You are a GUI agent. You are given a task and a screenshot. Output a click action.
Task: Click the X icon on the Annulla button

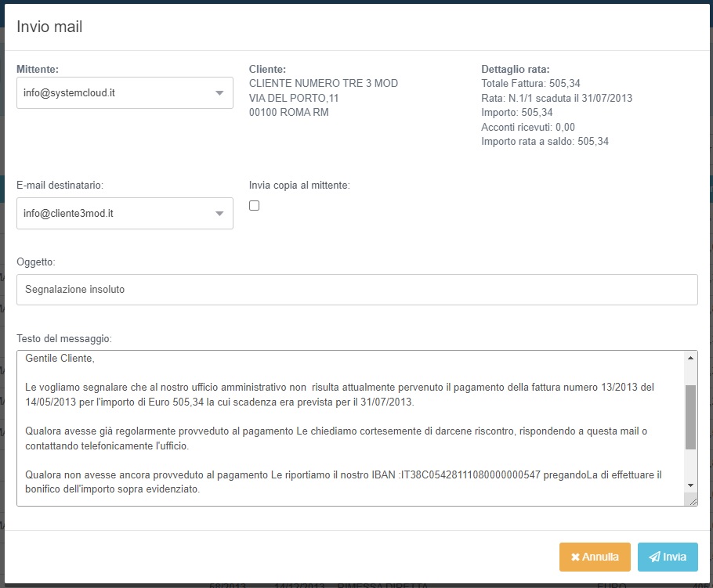tap(575, 557)
